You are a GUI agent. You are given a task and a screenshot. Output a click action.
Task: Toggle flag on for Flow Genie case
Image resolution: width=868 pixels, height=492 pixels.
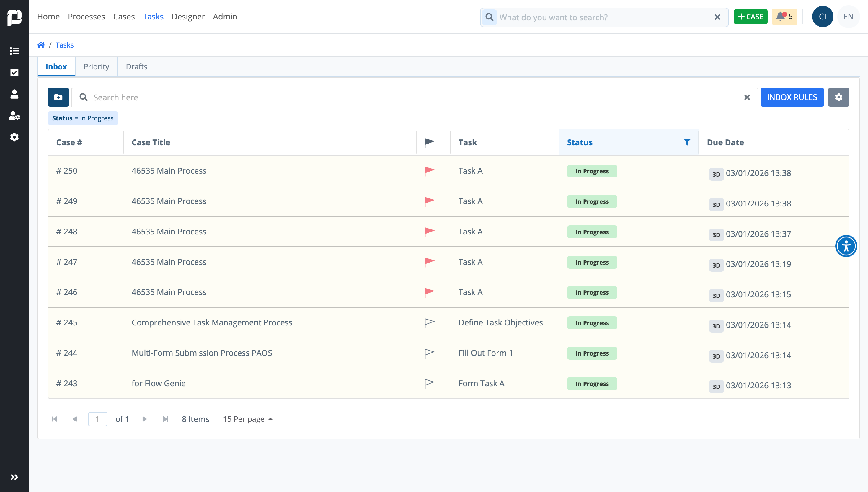click(x=429, y=384)
